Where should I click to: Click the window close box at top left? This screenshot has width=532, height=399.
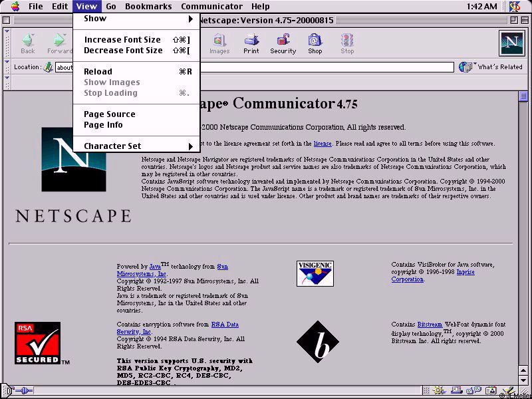coord(6,20)
